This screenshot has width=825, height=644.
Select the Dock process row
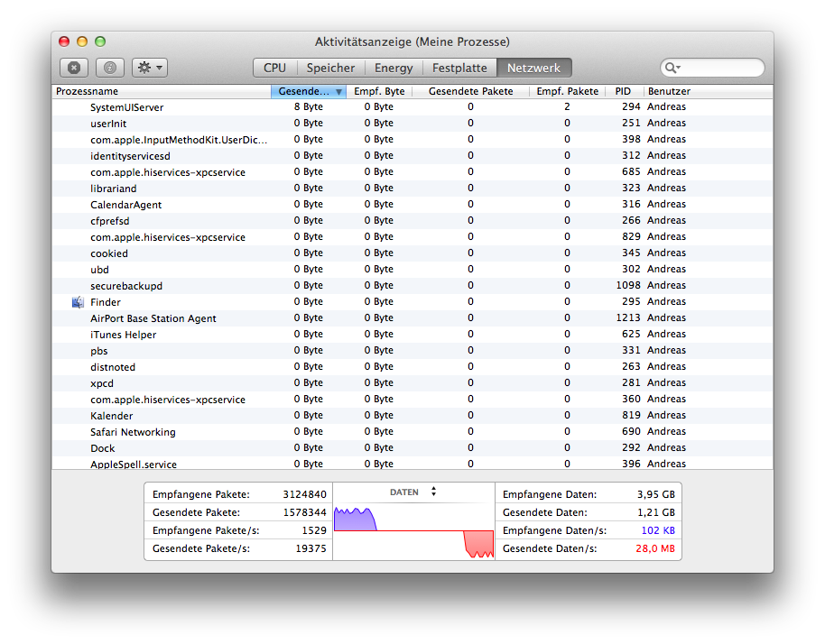coord(412,448)
